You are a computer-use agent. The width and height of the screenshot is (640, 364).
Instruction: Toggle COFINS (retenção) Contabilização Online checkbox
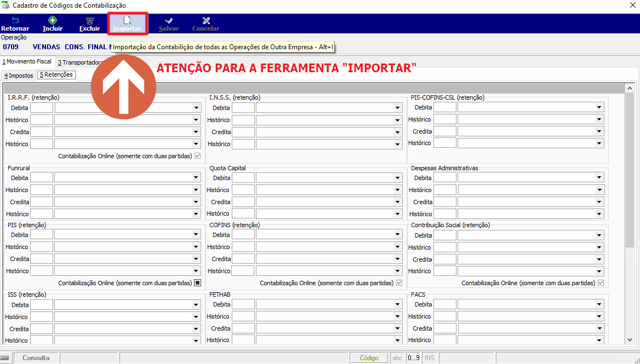[399, 283]
